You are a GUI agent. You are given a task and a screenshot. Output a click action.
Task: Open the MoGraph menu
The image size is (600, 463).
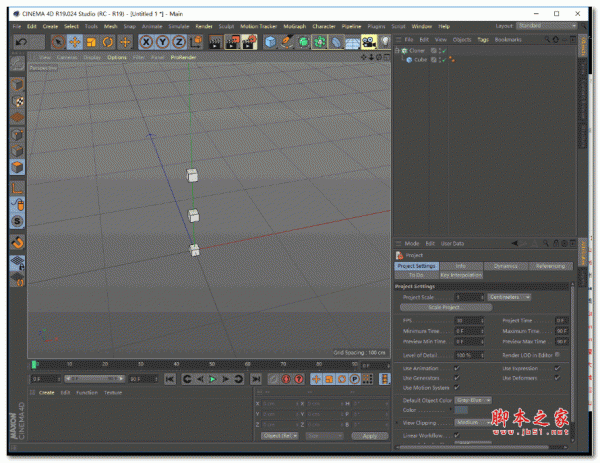(x=295, y=26)
